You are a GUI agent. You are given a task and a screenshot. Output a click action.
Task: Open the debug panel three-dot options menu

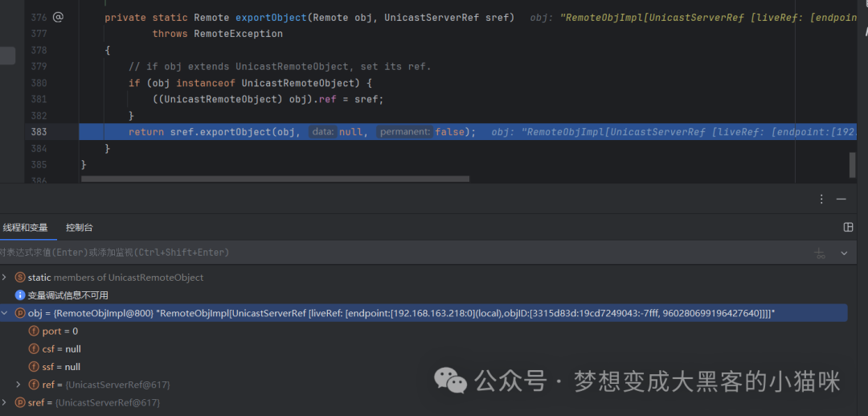pos(821,199)
